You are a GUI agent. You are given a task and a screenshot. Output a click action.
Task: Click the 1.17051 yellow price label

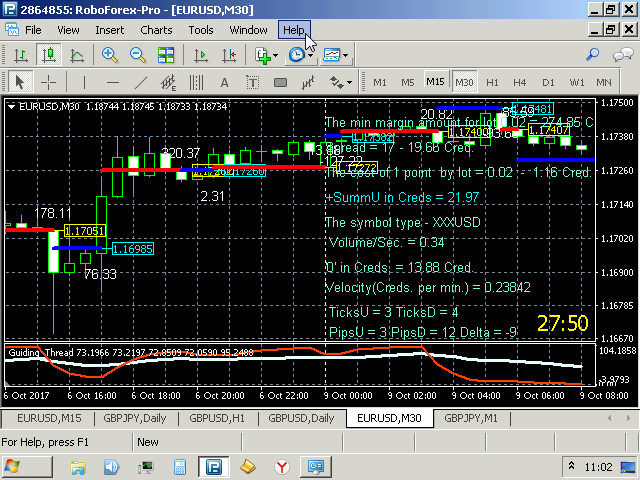pos(85,231)
